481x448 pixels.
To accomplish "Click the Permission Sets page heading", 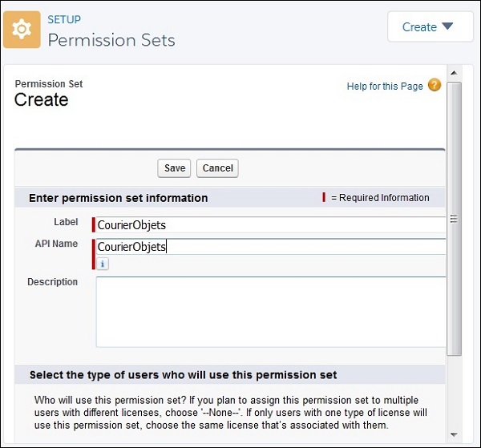I will click(x=111, y=40).
